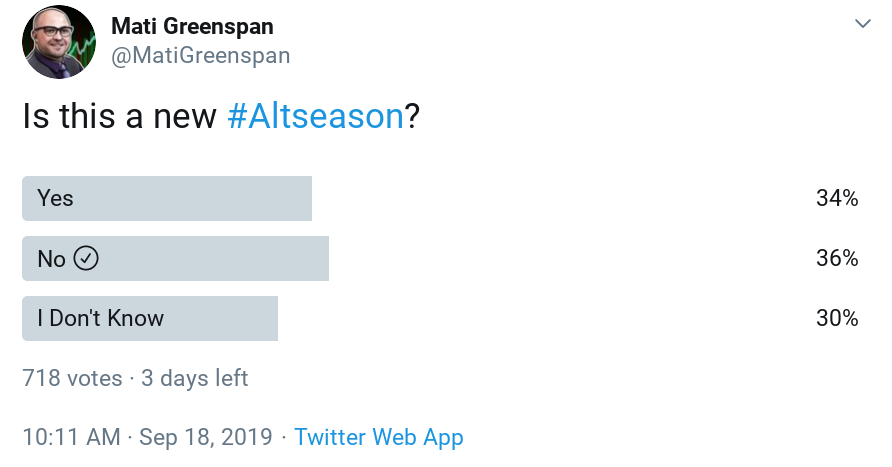Open the Mati Greenspan display name link
Screen dimensions: 892x467
[192, 26]
